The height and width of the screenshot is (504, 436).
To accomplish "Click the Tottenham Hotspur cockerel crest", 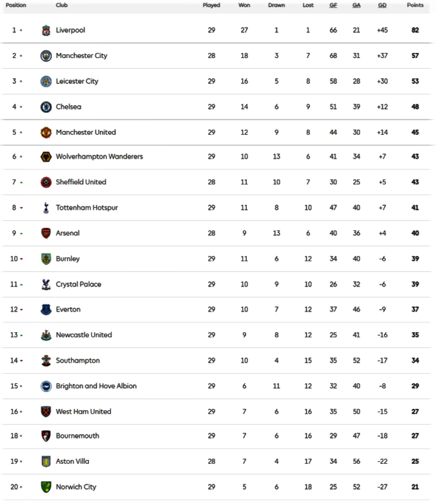I will coord(46,208).
